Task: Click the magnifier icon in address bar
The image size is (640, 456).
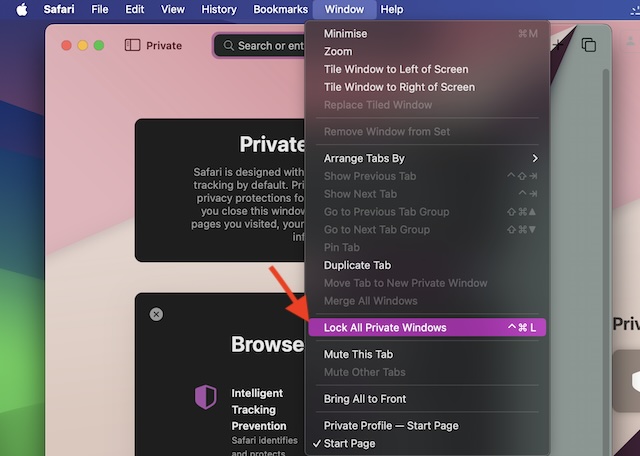Action: [x=229, y=45]
